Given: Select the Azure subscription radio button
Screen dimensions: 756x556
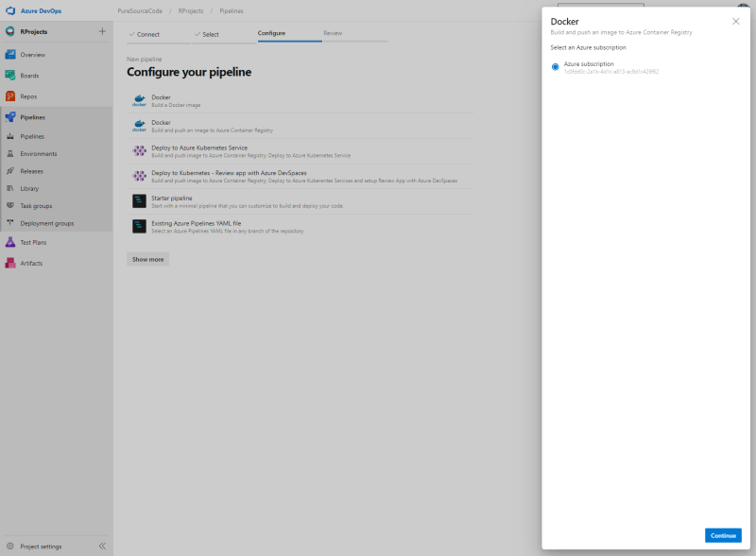Looking at the screenshot, I should (x=556, y=67).
